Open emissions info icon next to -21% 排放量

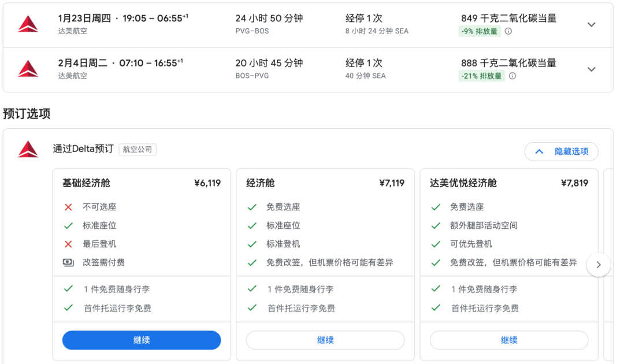(x=512, y=76)
